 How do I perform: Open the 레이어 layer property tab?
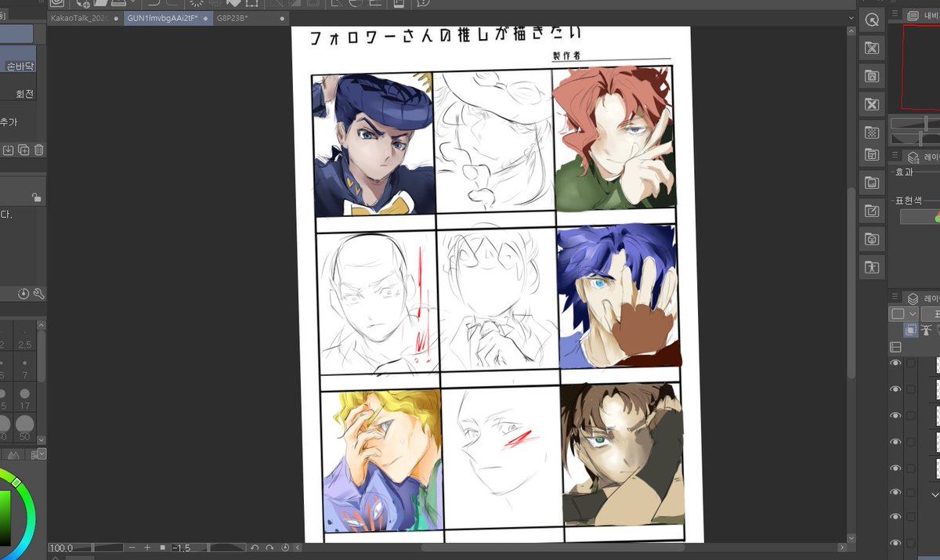[923, 157]
